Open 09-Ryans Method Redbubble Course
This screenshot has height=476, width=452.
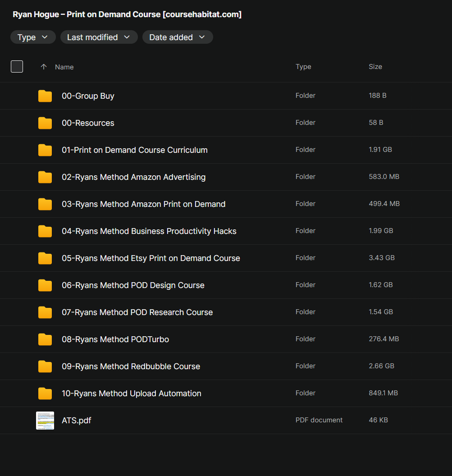(x=131, y=366)
